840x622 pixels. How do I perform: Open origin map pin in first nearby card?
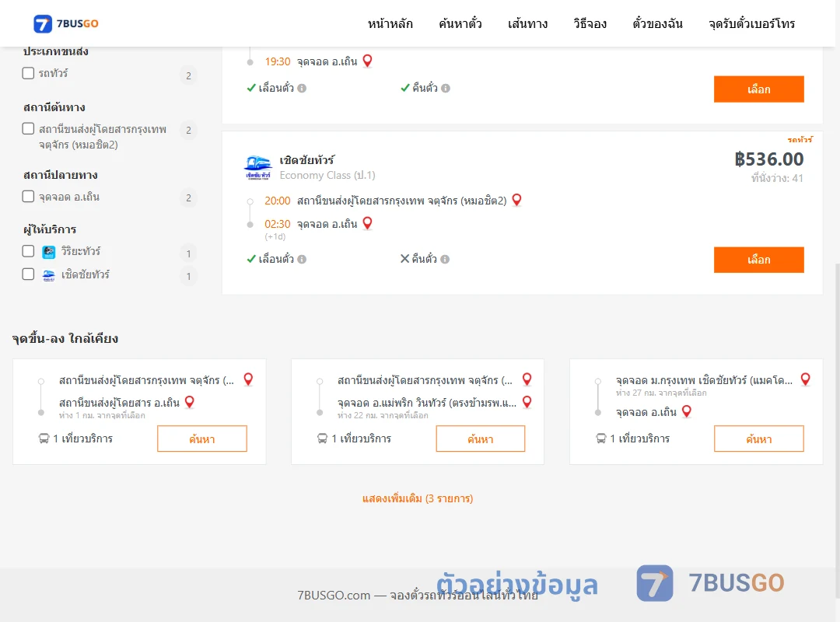coord(249,380)
